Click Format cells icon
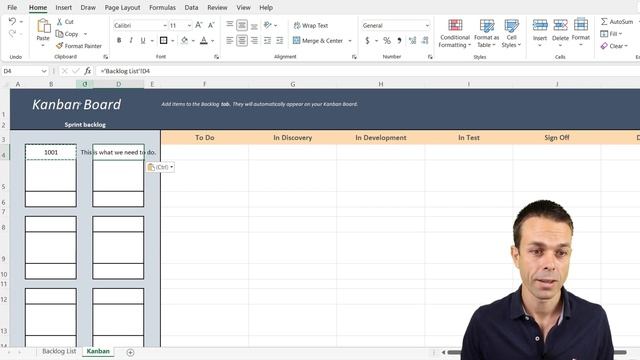640x360 pixels. (x=580, y=25)
